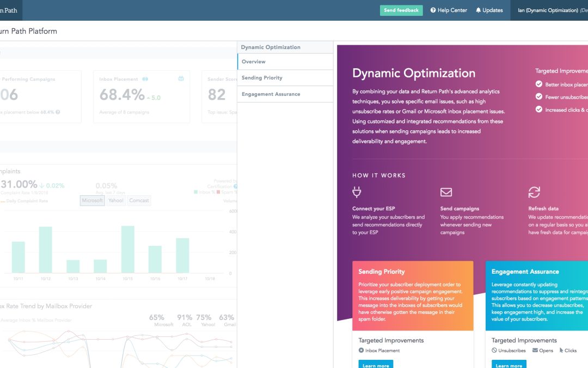Open the Help Center link

(x=449, y=10)
